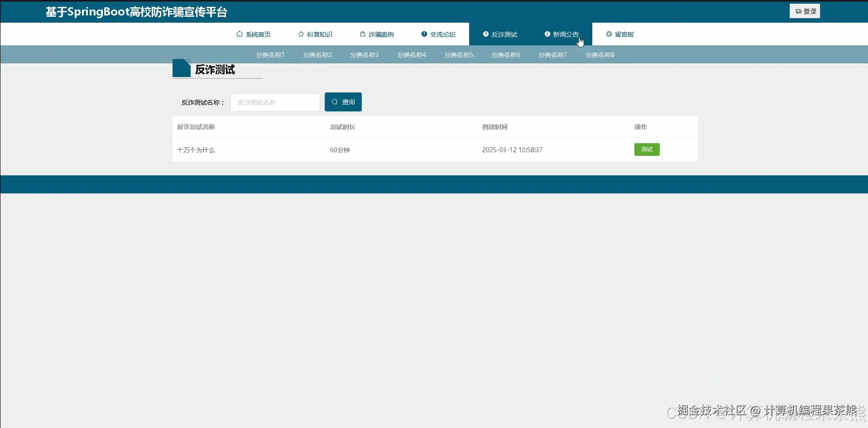Open the 新闻公告 menu label
Viewport: 868px width, 428px height.
click(565, 34)
